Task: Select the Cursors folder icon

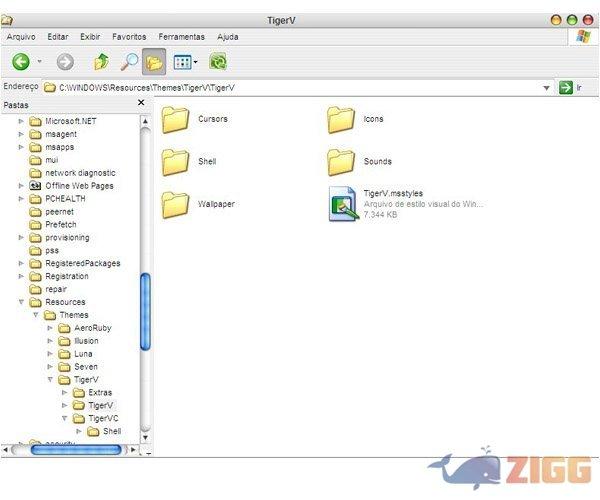Action: pos(175,120)
